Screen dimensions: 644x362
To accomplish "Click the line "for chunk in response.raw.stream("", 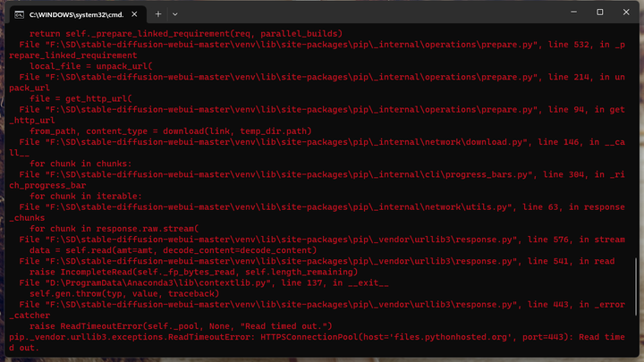I will pos(114,229).
